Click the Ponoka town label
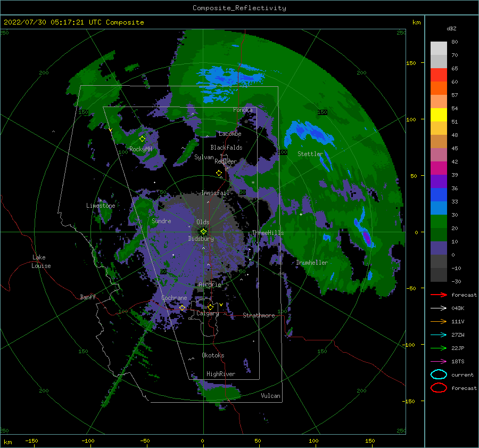 tap(243, 110)
